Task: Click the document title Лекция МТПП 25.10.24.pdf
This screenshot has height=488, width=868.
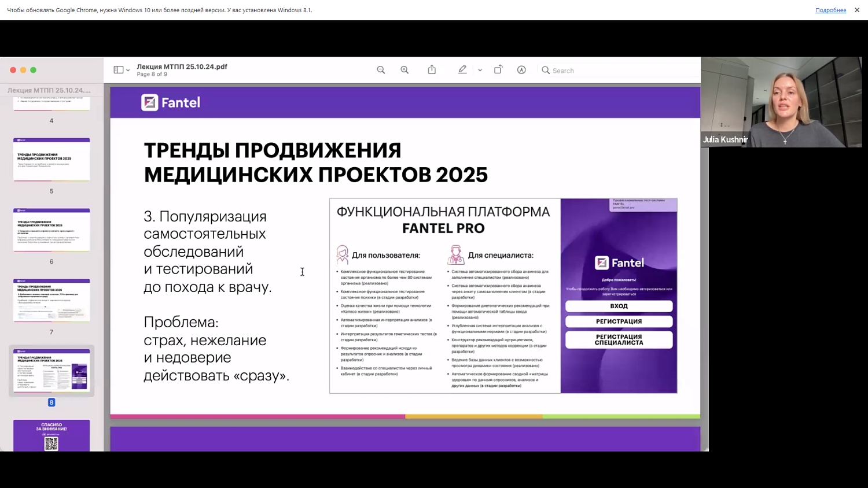Action: 182,66
